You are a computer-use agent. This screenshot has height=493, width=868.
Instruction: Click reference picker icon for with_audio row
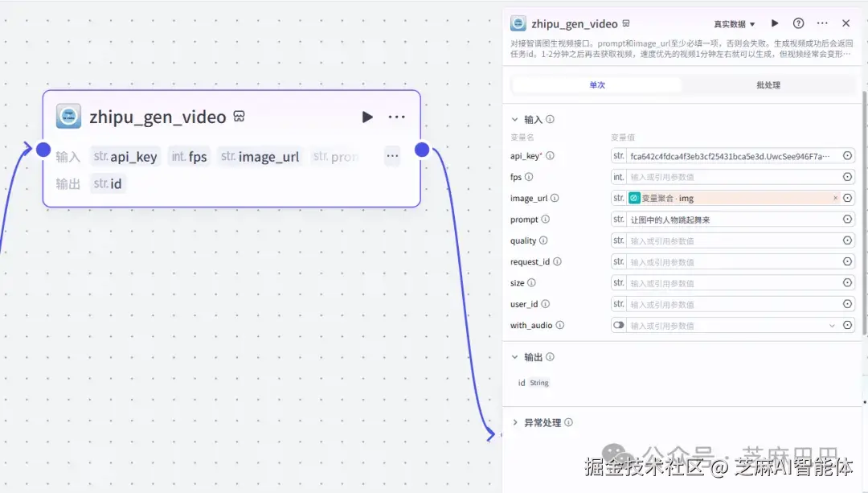[x=848, y=325]
